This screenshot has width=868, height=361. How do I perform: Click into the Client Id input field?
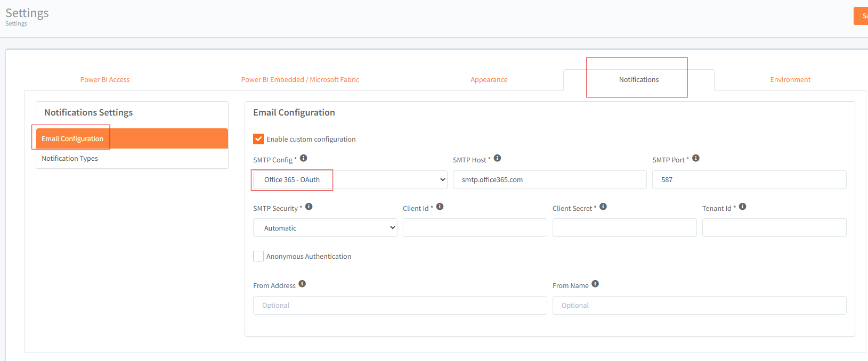(475, 228)
